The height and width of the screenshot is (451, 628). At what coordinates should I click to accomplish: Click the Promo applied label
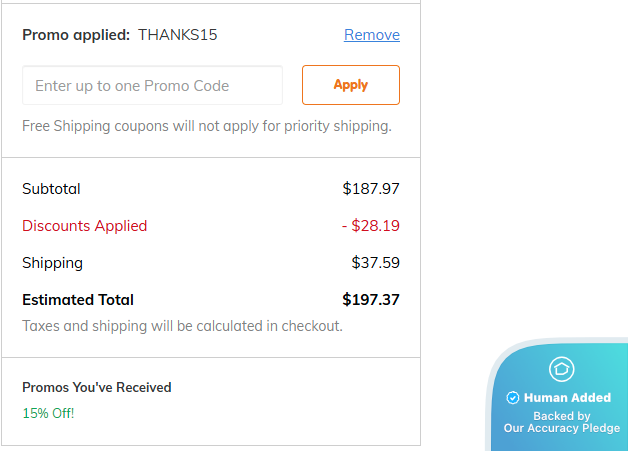pyautogui.click(x=76, y=35)
